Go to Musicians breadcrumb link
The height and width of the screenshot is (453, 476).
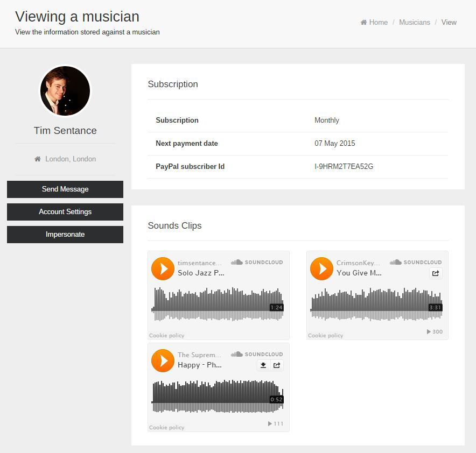pos(415,23)
